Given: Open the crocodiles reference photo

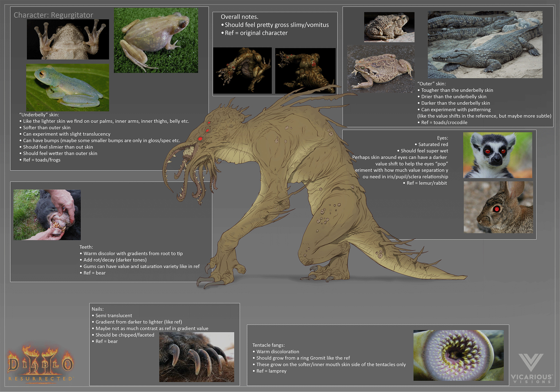Looking at the screenshot, I should coord(485,44).
